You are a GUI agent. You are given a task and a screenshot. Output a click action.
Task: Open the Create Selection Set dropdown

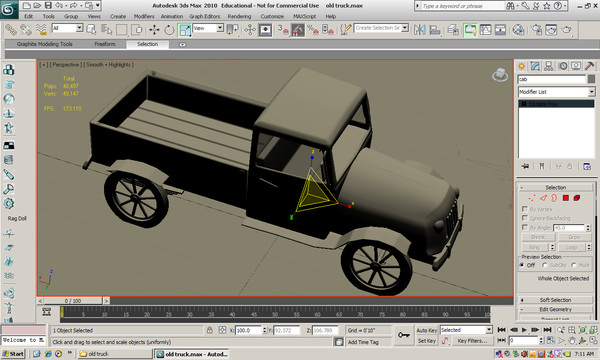(381, 28)
